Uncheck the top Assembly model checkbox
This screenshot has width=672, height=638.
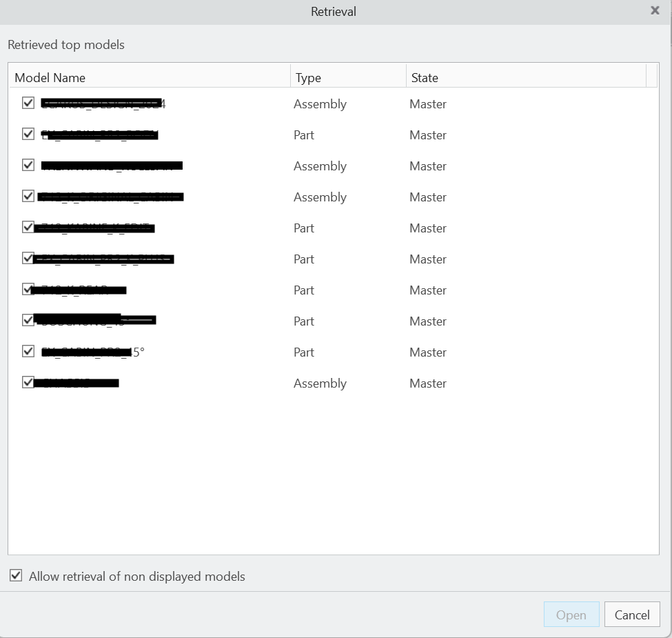point(28,102)
